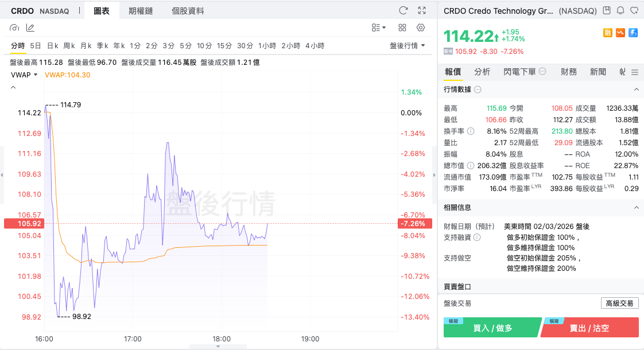The width and height of the screenshot is (644, 350).
Task: Open the quote tabs hamburger menu
Action: 635,72
